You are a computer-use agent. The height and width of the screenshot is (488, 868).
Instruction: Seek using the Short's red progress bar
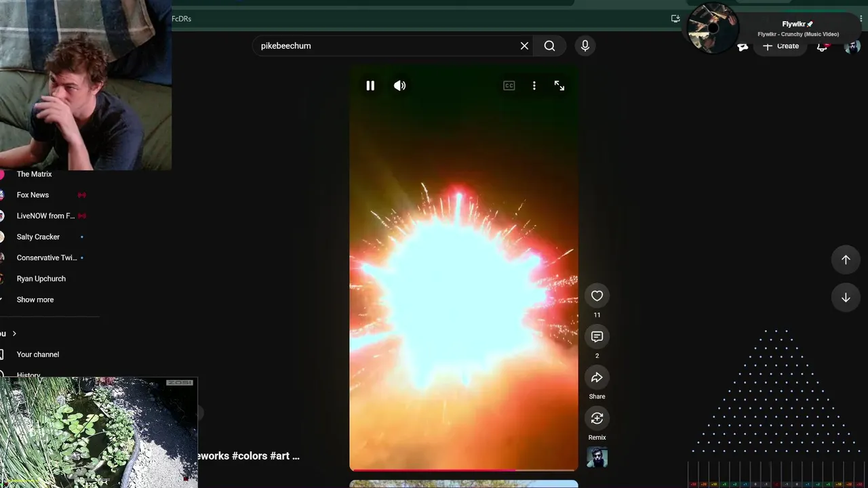pos(464,469)
